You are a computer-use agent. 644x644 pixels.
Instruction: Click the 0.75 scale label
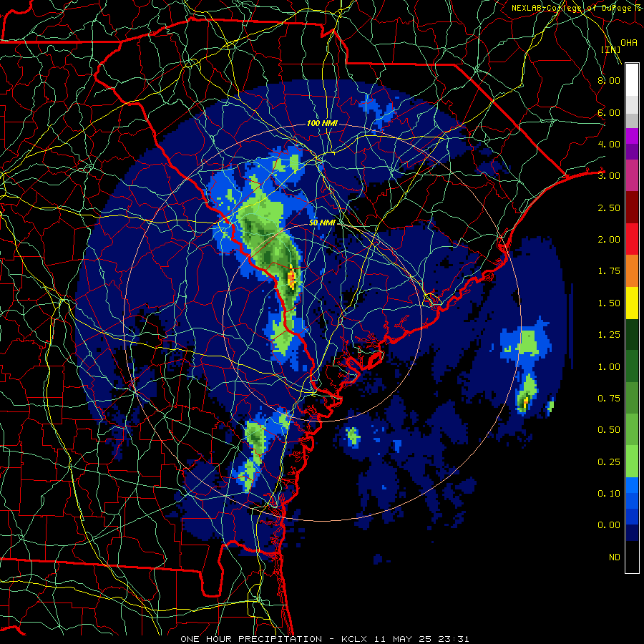pos(609,399)
